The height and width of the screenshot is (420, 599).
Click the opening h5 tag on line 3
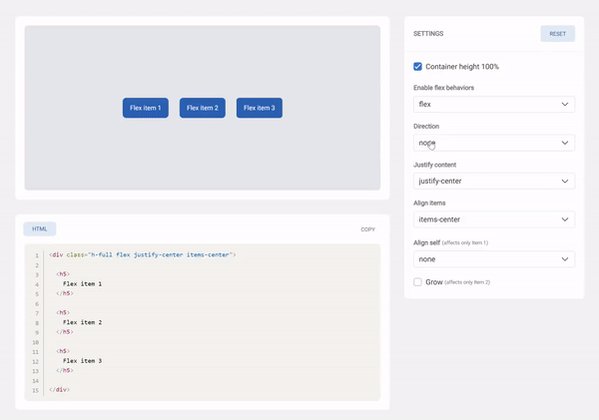(63, 274)
